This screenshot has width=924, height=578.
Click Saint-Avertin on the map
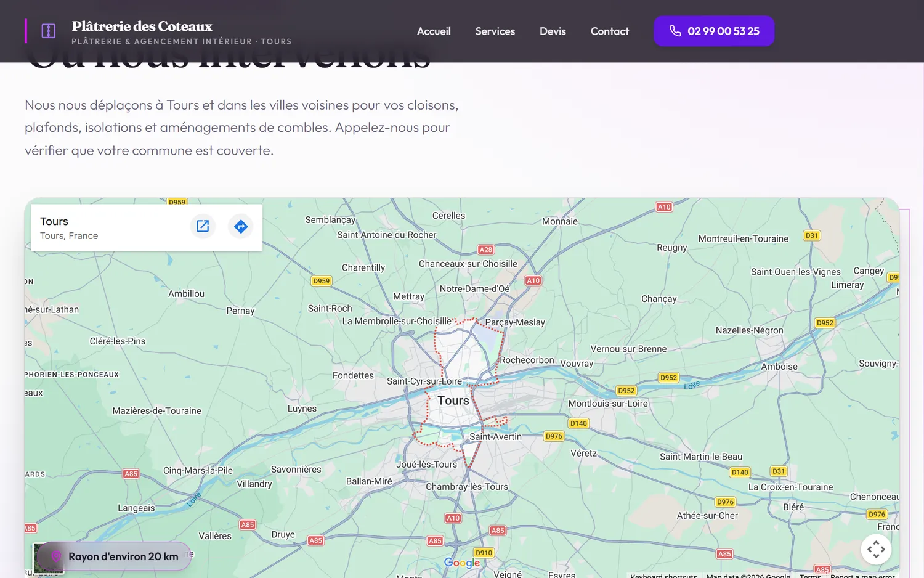point(495,437)
